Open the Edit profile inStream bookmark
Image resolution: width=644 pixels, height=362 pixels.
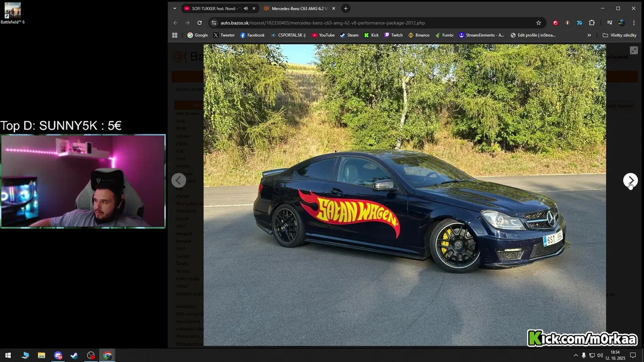[x=533, y=35]
